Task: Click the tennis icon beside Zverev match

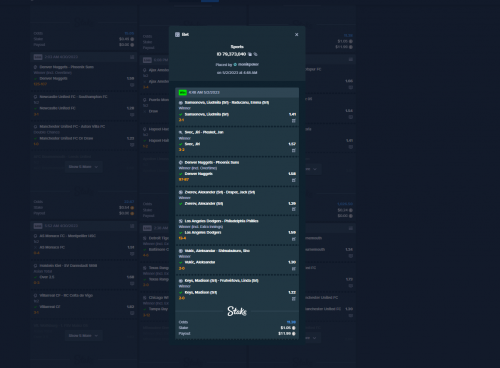Action: 181,192
